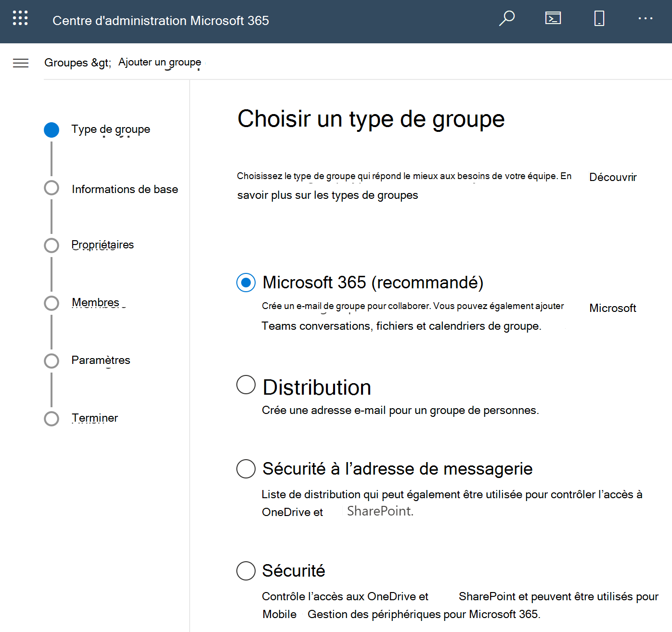Click 'Crée une adresse e-mail pour un groupe' description
The width and height of the screenshot is (672, 632).
[x=400, y=410]
